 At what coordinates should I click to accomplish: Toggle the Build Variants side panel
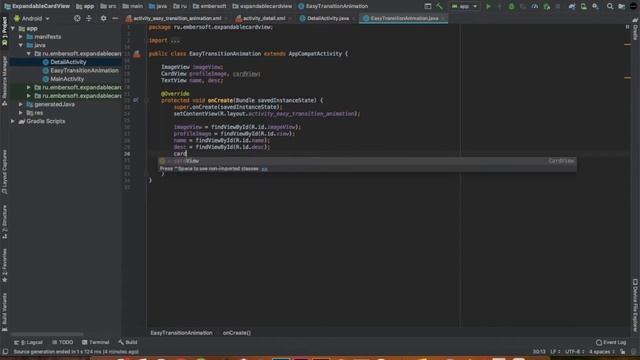4,312
